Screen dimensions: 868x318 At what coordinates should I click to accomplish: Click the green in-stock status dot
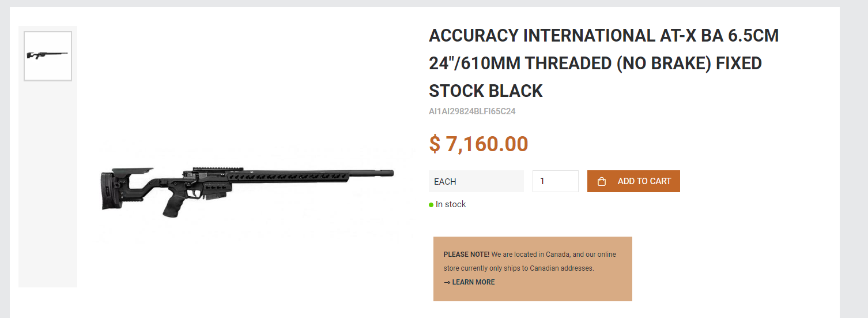pos(431,205)
